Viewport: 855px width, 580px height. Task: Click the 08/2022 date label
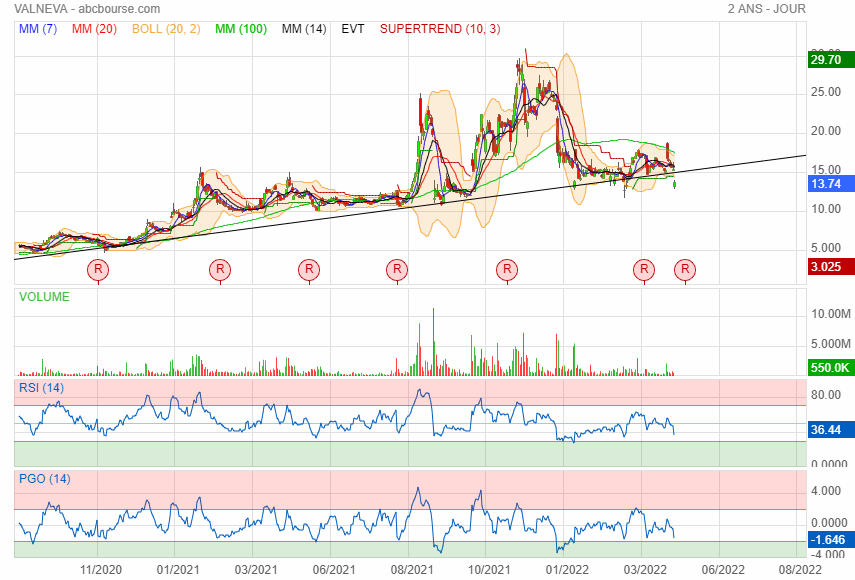pos(800,570)
